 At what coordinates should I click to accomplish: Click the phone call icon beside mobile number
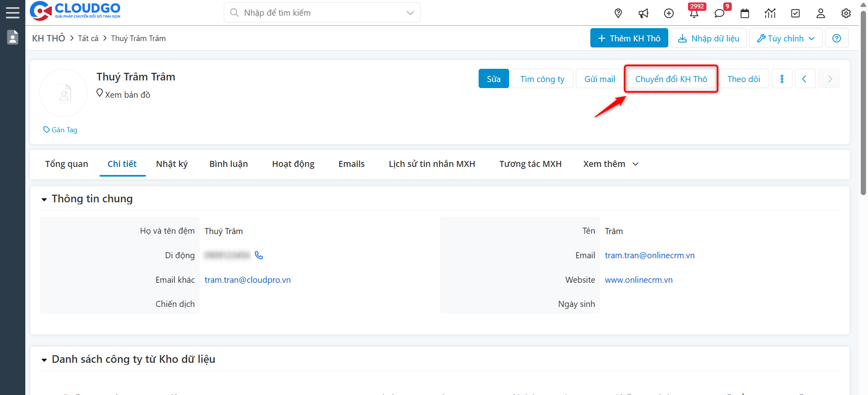(259, 255)
